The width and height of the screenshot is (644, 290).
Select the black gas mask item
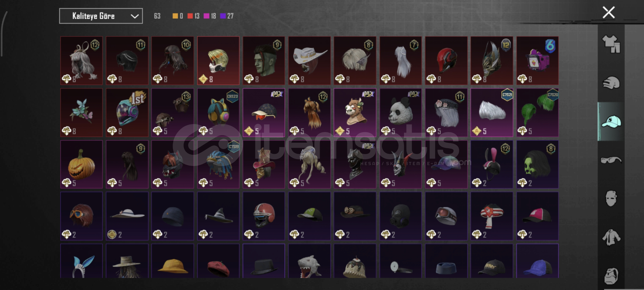[400, 216]
